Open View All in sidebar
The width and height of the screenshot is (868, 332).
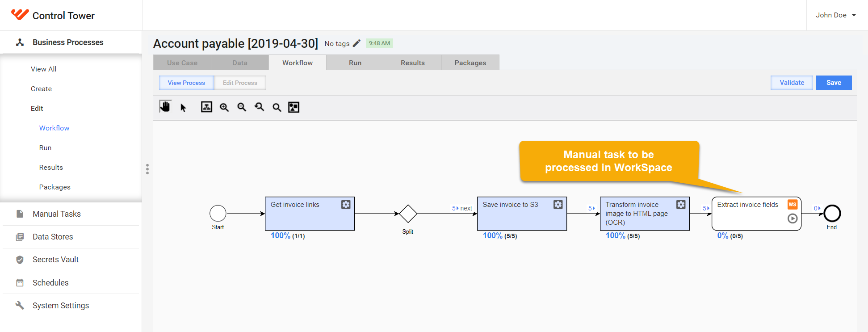tap(44, 69)
